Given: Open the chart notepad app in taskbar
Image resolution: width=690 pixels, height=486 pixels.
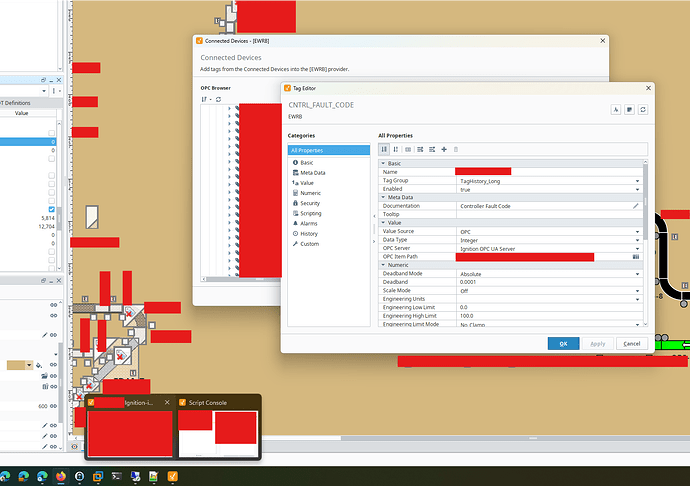Looking at the screenshot, I should (x=154, y=476).
